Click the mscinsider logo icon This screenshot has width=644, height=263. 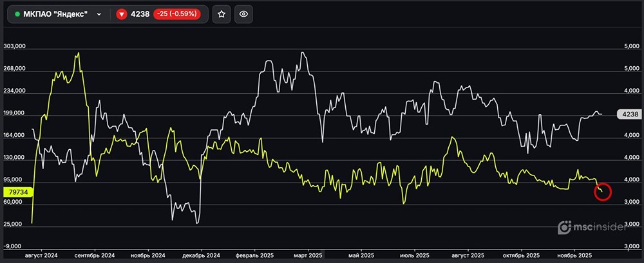(564, 228)
